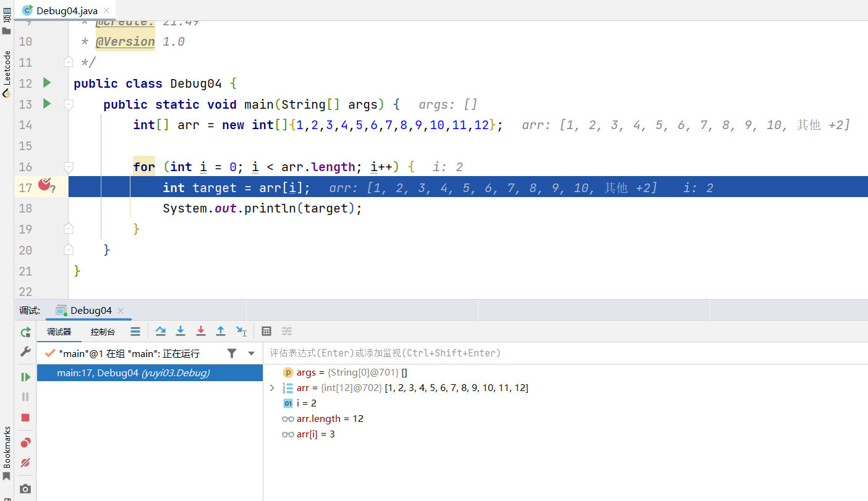The width and height of the screenshot is (868, 501).
Task: Select arr = {int[12]@702} variable row
Action: 566,388
